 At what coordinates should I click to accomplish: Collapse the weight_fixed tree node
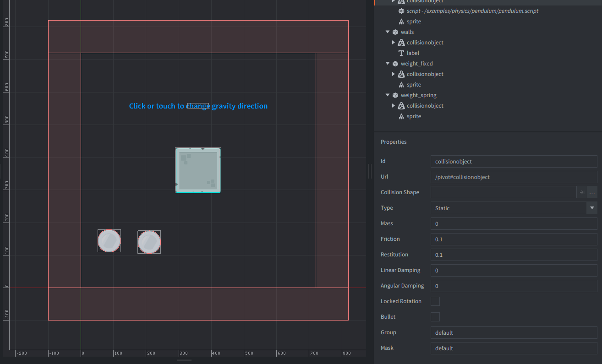388,64
